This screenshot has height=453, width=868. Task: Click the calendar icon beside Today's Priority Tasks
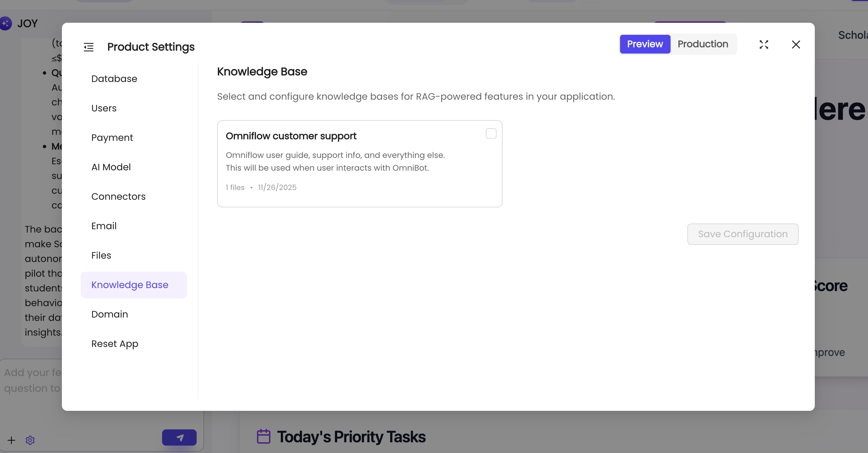(263, 437)
